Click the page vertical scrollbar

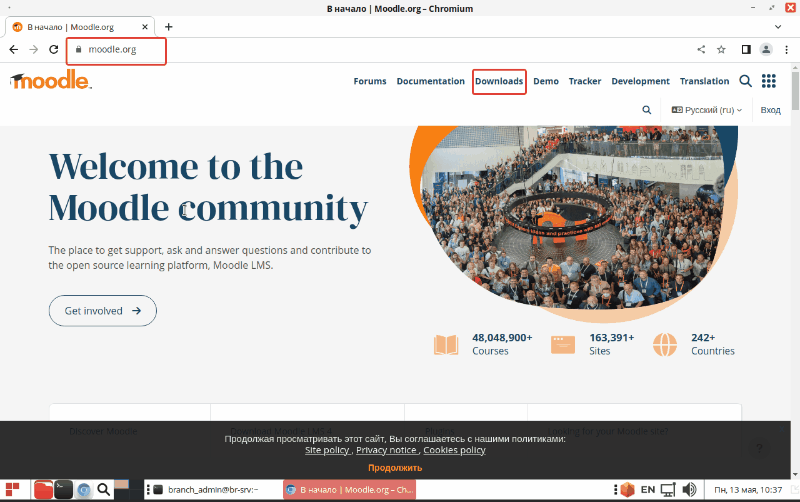(795, 91)
